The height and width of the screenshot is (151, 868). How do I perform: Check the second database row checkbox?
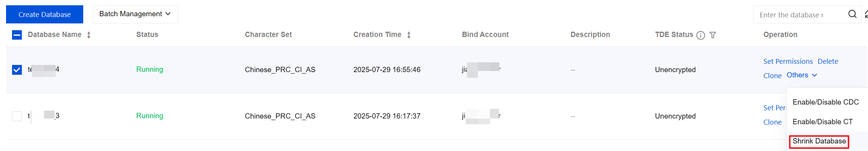pos(17,116)
